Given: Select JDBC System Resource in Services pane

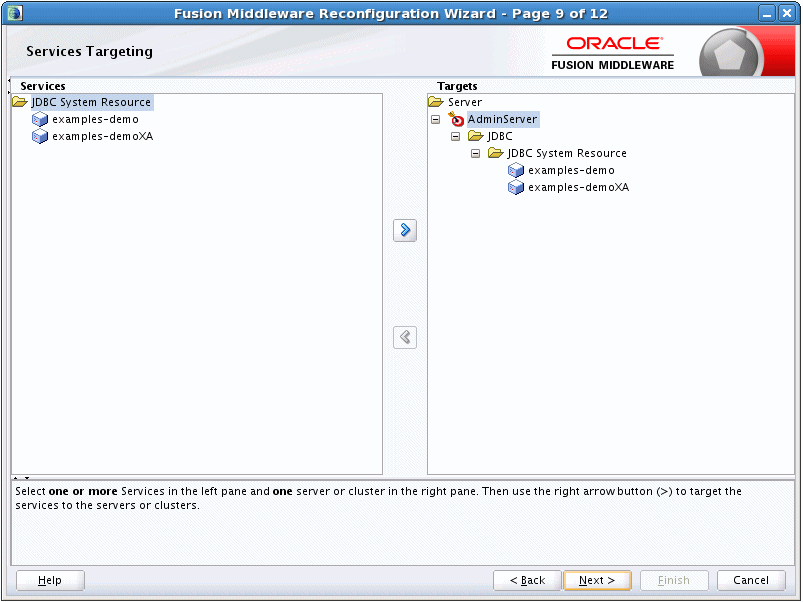Looking at the screenshot, I should tap(92, 102).
